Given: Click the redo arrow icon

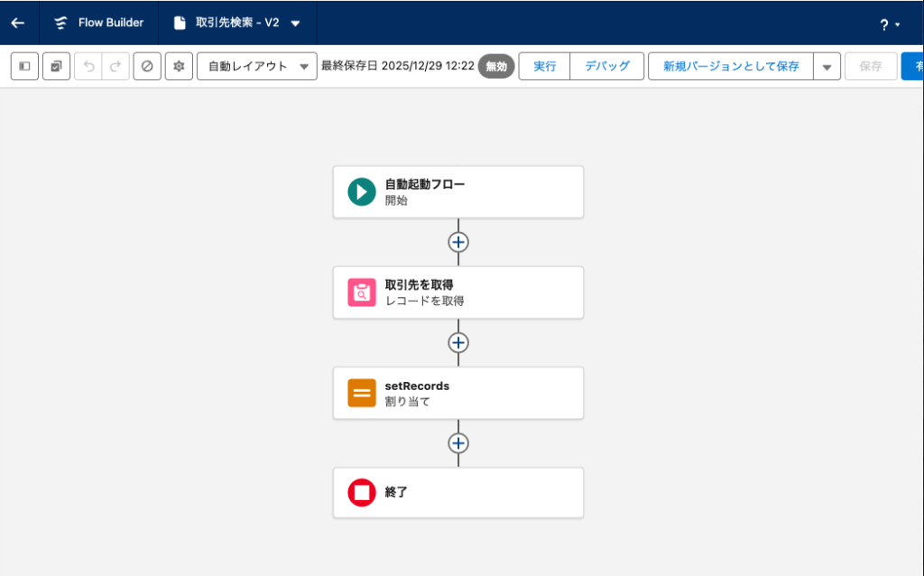Looking at the screenshot, I should 115,67.
